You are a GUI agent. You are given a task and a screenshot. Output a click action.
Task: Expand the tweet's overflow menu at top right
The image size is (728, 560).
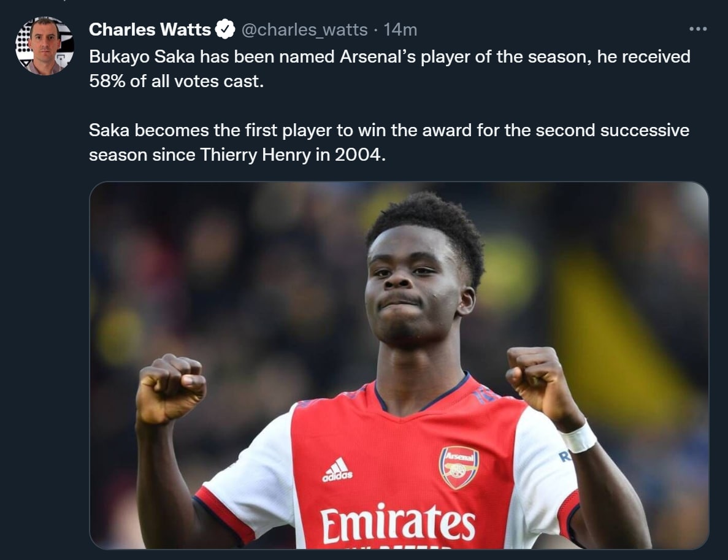click(698, 29)
